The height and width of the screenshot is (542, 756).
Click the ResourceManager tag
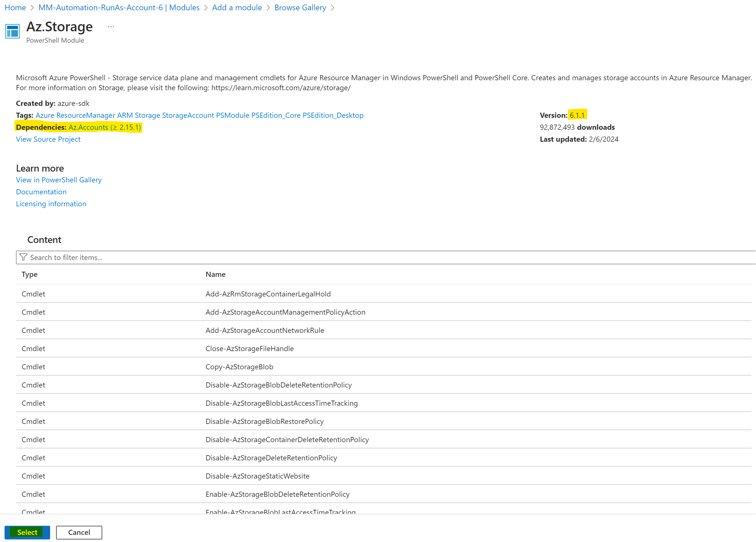[x=86, y=115]
